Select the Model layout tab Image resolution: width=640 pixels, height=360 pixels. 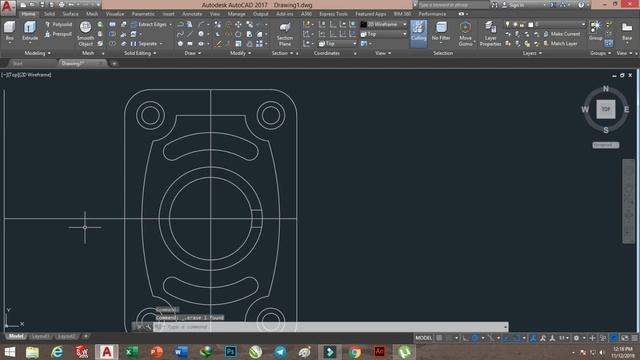(16, 336)
